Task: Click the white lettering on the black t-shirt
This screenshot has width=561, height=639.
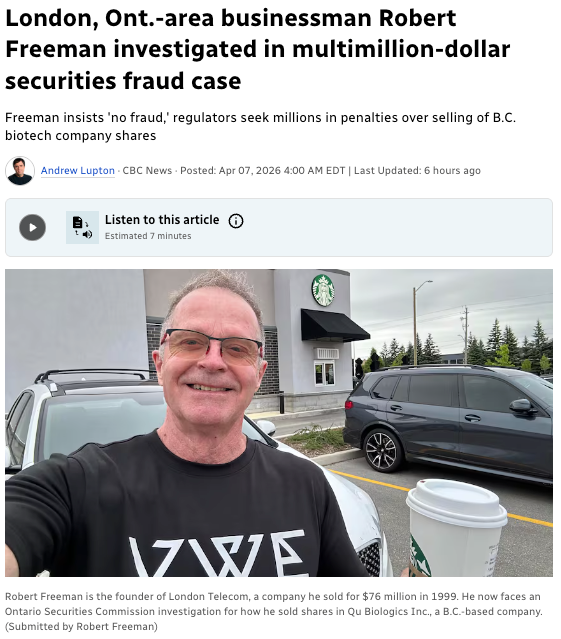Action: click(217, 553)
